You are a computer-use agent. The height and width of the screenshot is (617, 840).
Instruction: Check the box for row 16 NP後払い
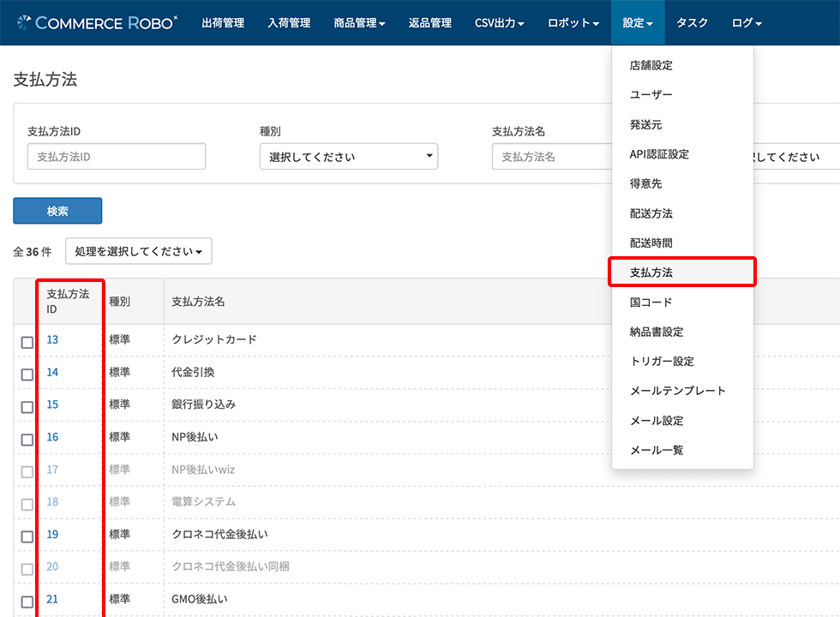27,440
